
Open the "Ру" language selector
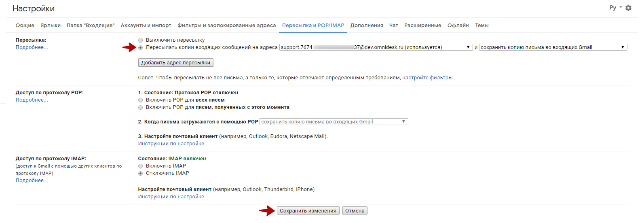(x=615, y=8)
